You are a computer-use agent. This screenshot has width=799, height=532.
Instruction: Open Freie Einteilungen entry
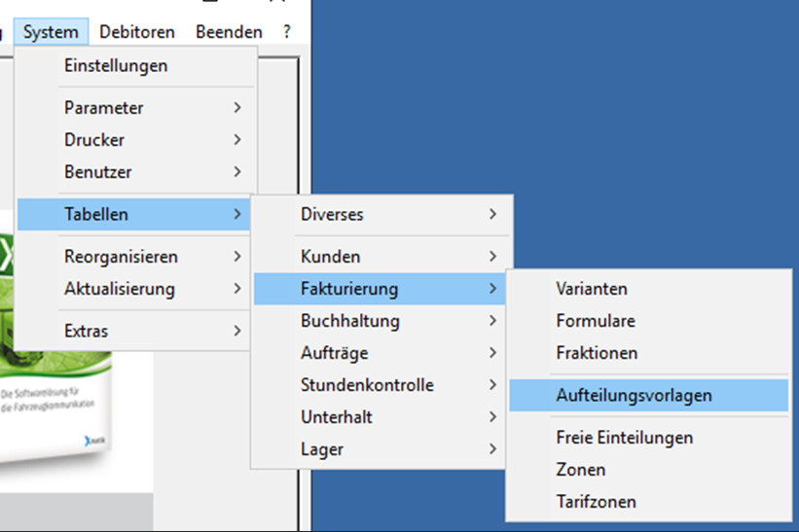coord(625,438)
